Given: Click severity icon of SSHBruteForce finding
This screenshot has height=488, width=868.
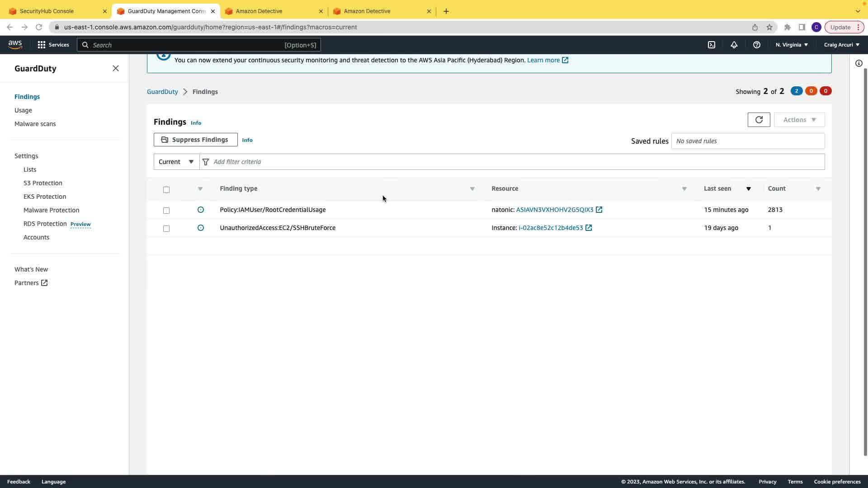Looking at the screenshot, I should (201, 228).
